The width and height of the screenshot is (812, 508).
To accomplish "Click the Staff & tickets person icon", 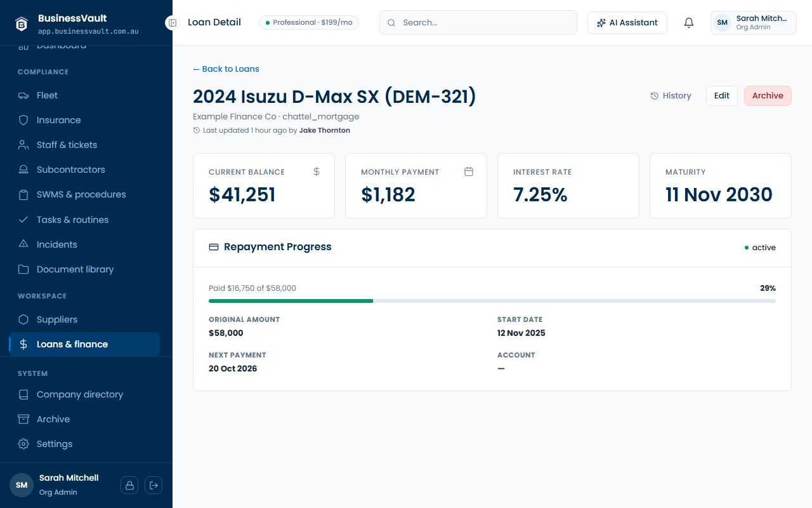I will tap(23, 145).
